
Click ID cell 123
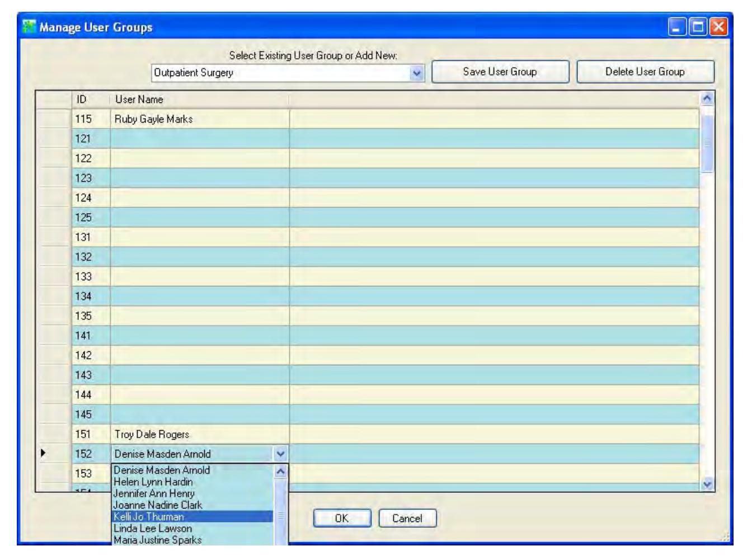(x=91, y=178)
